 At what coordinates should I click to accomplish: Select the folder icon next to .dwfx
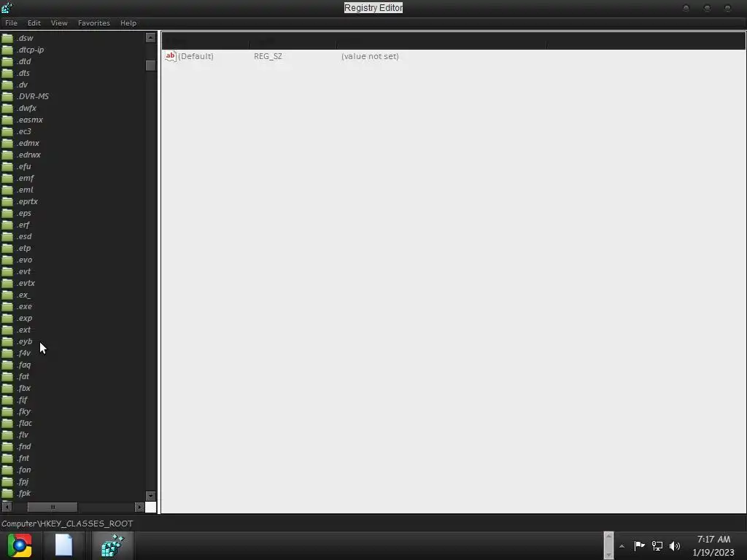[x=7, y=108]
